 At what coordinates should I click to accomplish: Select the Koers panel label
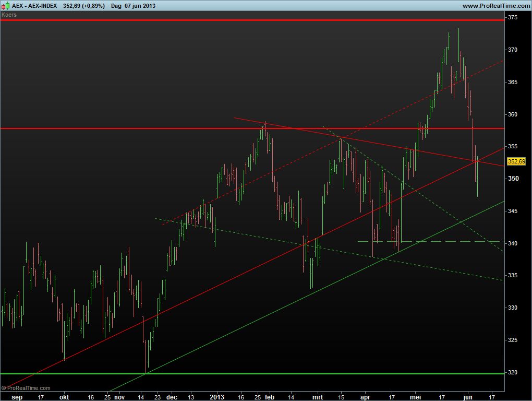click(9, 15)
